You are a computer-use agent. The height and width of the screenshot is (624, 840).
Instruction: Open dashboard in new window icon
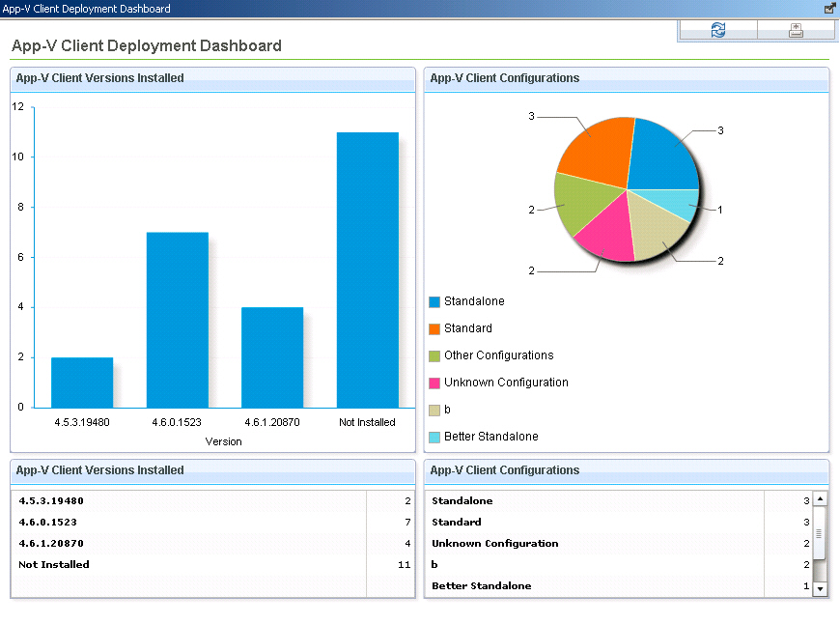coord(829,8)
